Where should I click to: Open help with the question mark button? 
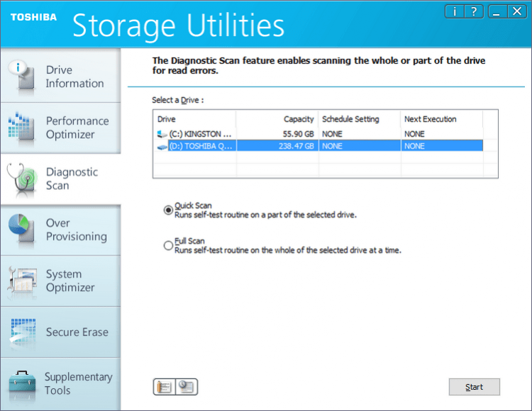pos(475,12)
